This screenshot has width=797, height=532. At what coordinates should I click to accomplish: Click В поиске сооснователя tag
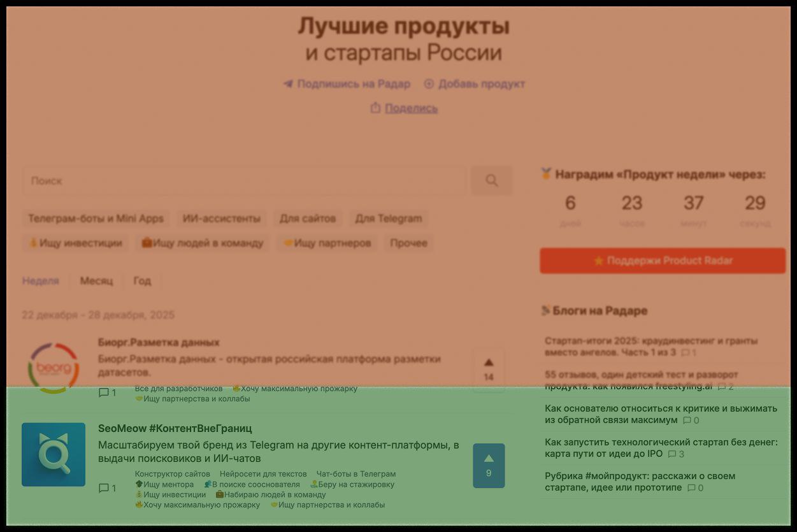point(252,484)
